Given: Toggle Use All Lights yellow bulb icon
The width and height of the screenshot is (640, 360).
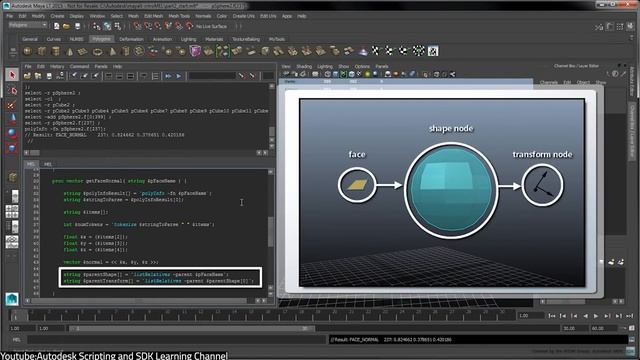Looking at the screenshot, I should [x=367, y=74].
